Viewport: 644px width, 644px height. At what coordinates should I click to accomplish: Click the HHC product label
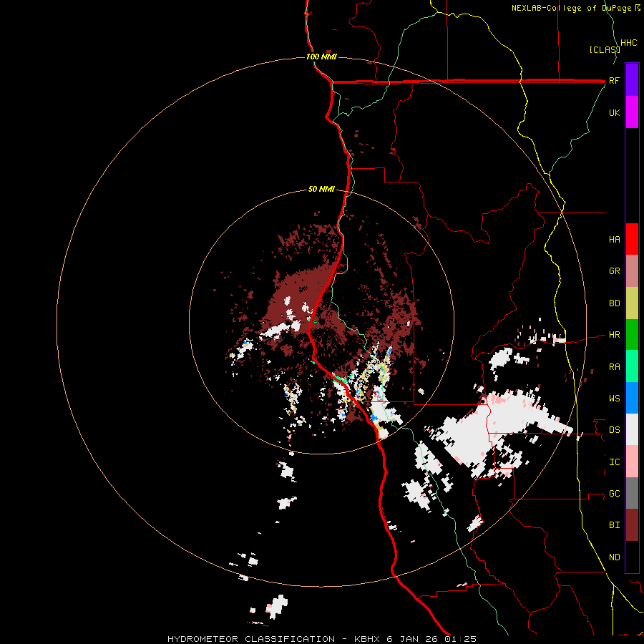pyautogui.click(x=629, y=43)
